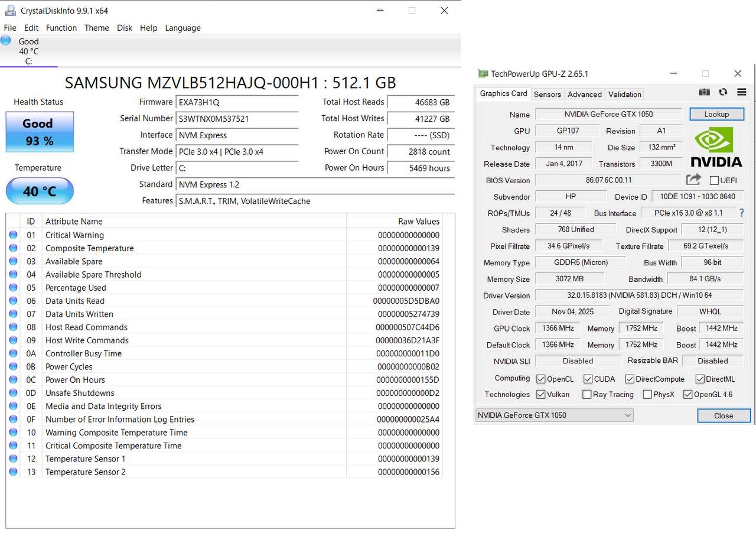
Task: Click the status dot for Percentage Used
Action: click(13, 288)
